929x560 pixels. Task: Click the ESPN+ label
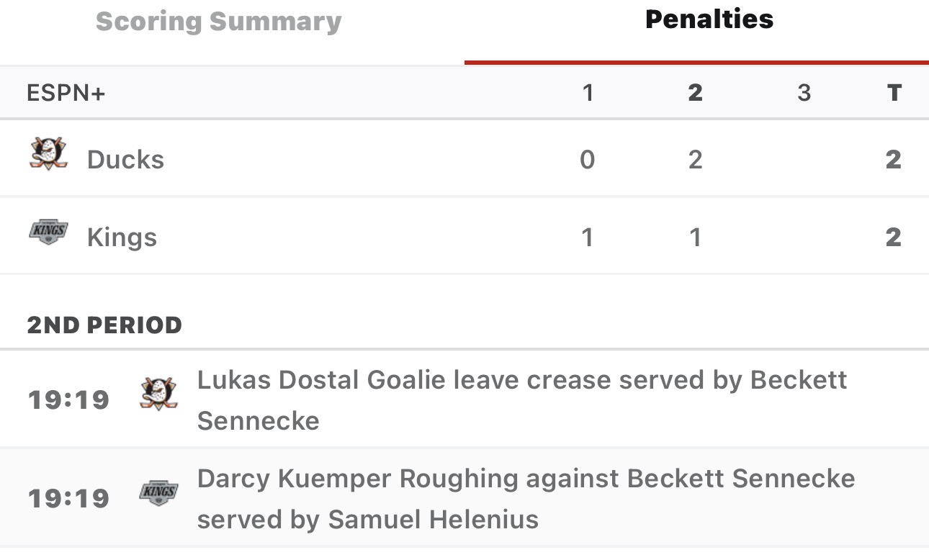[66, 93]
